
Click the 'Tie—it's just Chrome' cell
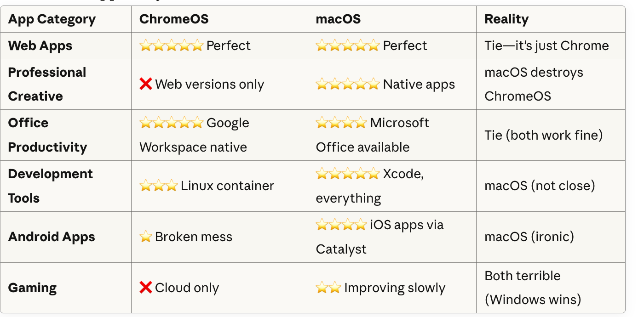point(546,45)
